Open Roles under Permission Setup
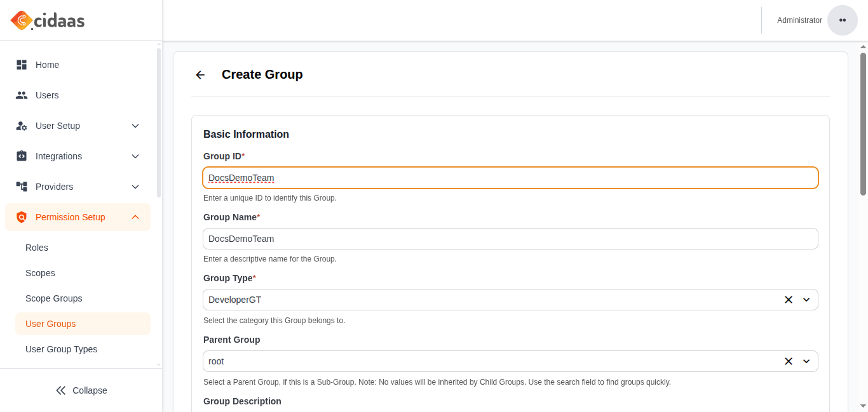 pos(83,248)
